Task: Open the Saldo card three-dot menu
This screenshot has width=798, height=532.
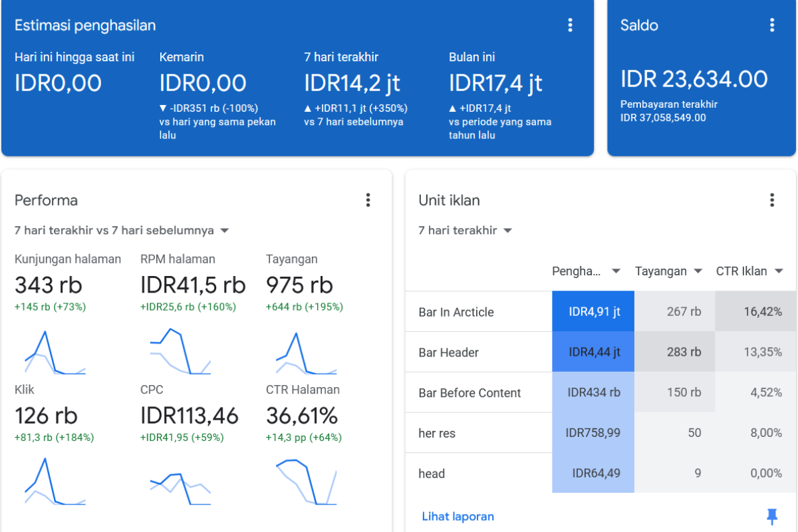Action: click(x=772, y=25)
